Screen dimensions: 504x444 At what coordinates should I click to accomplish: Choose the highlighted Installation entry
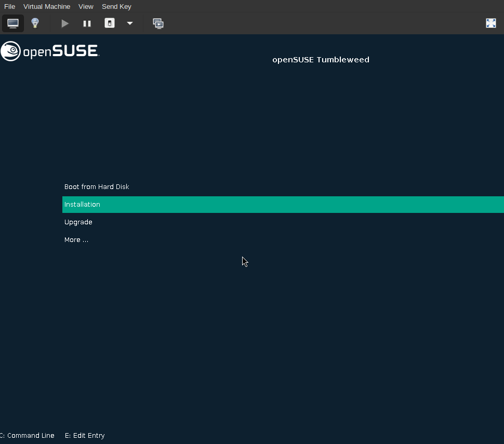tap(82, 204)
